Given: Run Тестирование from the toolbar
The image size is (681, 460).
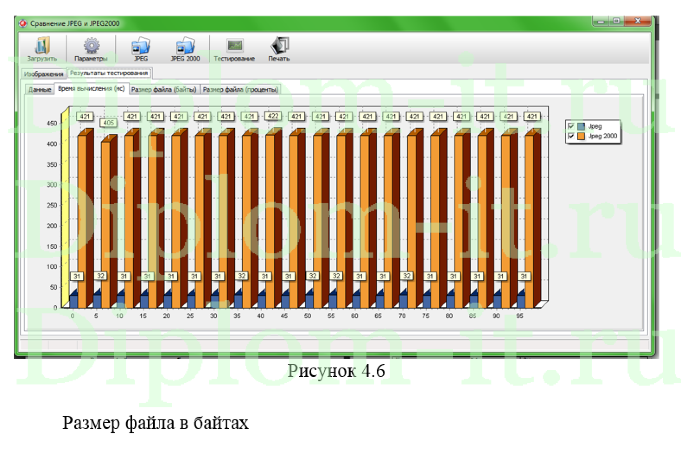Looking at the screenshot, I should [x=234, y=48].
